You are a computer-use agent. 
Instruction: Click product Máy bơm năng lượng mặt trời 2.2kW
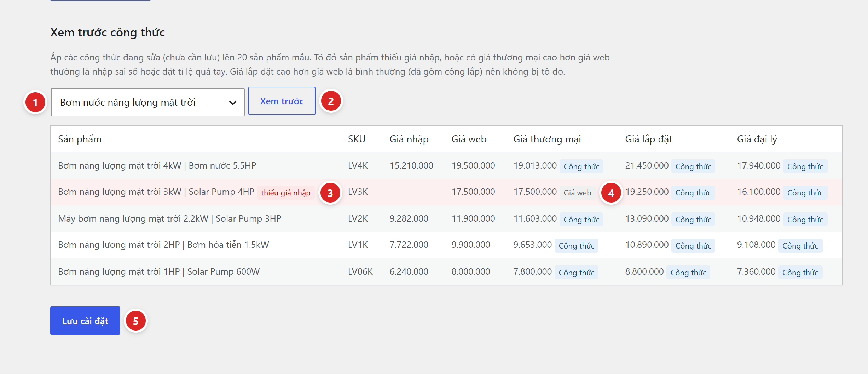click(x=170, y=218)
